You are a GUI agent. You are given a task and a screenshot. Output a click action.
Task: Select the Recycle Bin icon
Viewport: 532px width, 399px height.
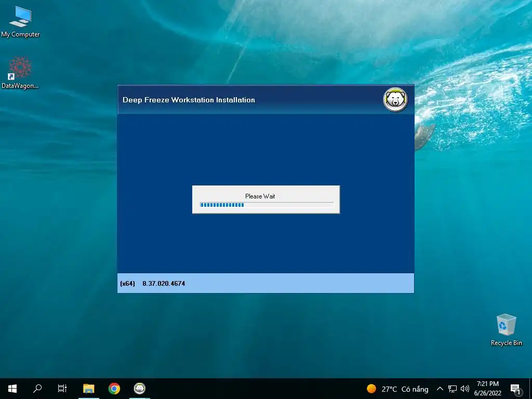point(506,330)
